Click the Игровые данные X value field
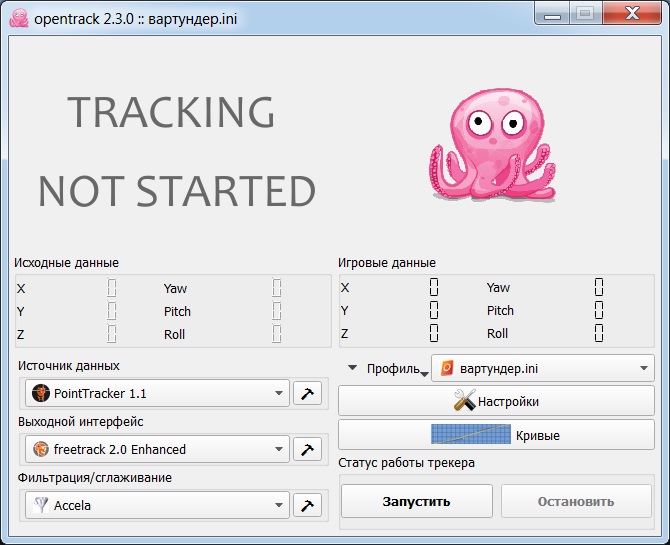 pyautogui.click(x=434, y=287)
